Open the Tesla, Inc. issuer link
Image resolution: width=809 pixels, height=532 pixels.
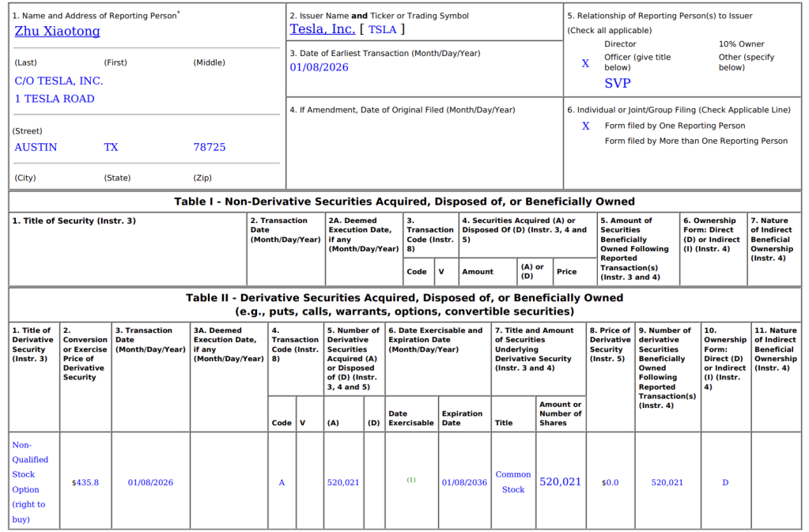[x=322, y=29]
